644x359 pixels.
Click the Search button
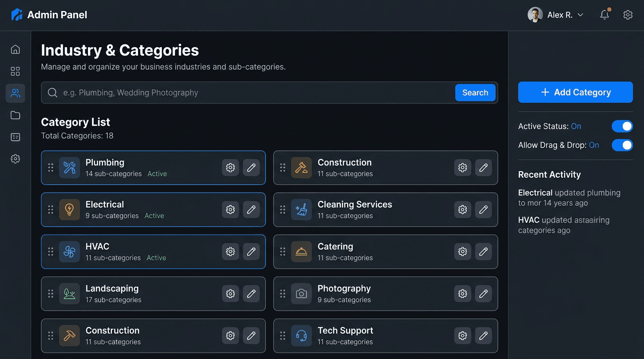point(475,93)
